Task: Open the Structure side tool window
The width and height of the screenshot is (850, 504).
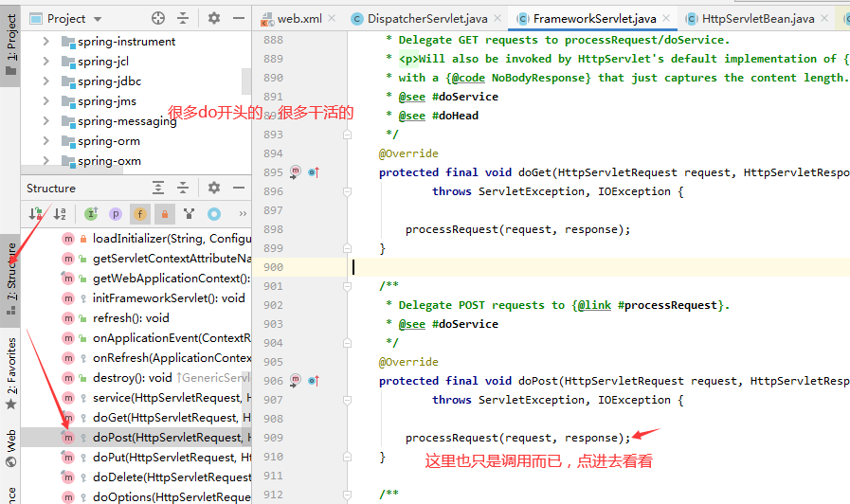Action: pos(10,279)
